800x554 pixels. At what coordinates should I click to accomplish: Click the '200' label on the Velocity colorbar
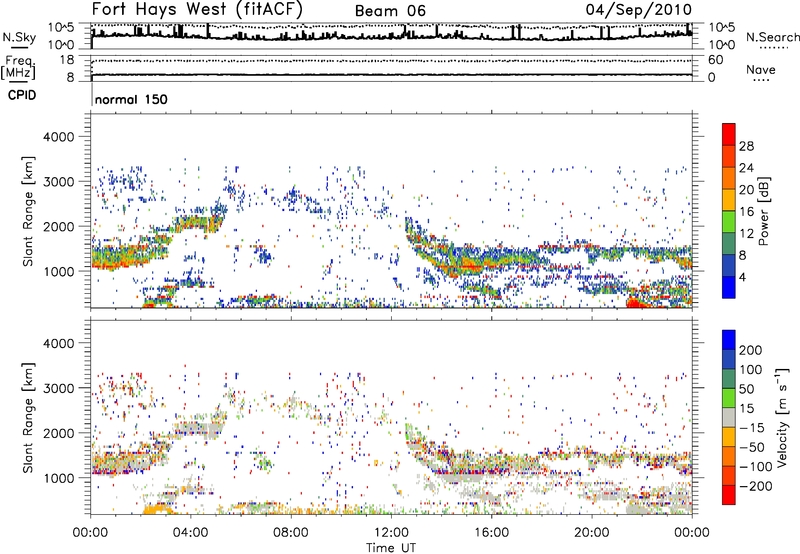point(751,350)
